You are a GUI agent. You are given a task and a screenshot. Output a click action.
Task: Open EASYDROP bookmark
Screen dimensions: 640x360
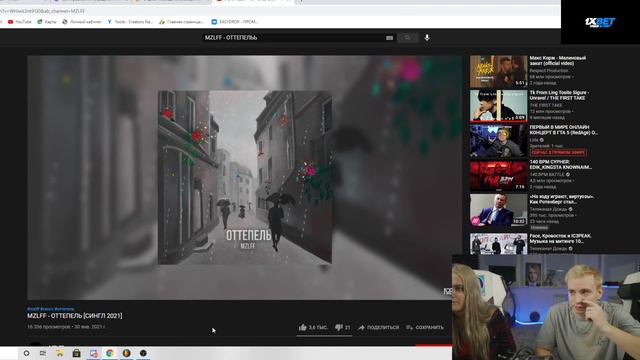(235, 22)
